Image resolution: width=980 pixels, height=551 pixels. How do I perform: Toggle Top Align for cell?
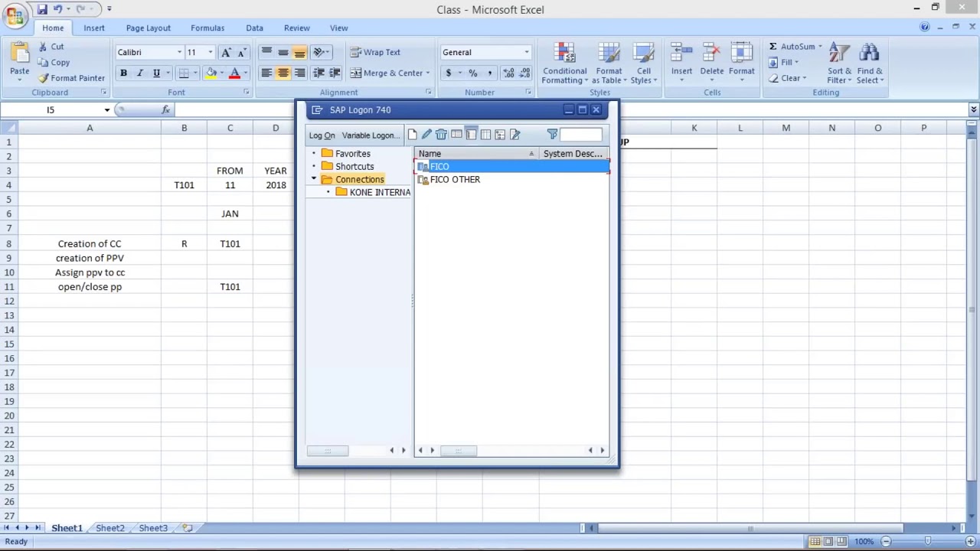pyautogui.click(x=266, y=52)
